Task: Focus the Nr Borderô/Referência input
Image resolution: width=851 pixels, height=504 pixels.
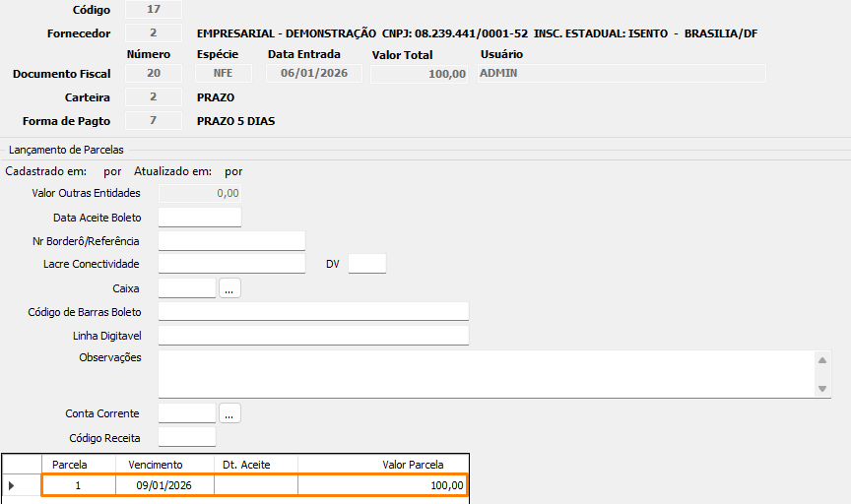Action: [x=231, y=241]
